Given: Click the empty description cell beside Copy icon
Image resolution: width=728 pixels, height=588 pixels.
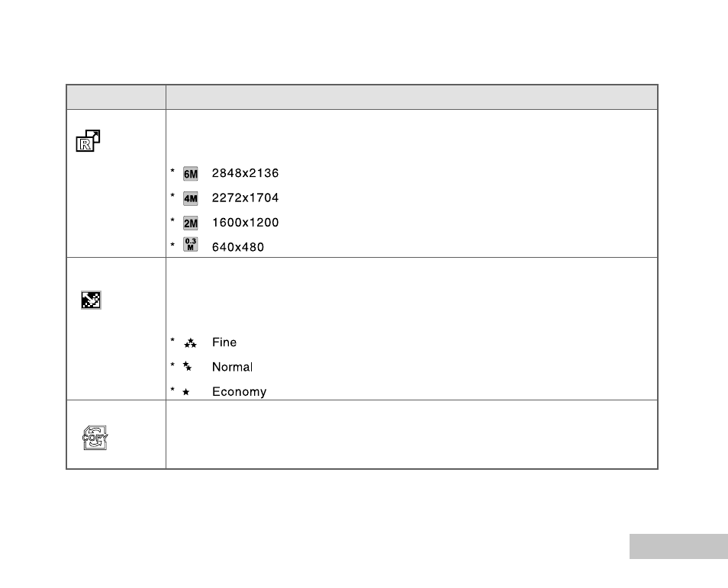Looking at the screenshot, I should click(x=412, y=435).
